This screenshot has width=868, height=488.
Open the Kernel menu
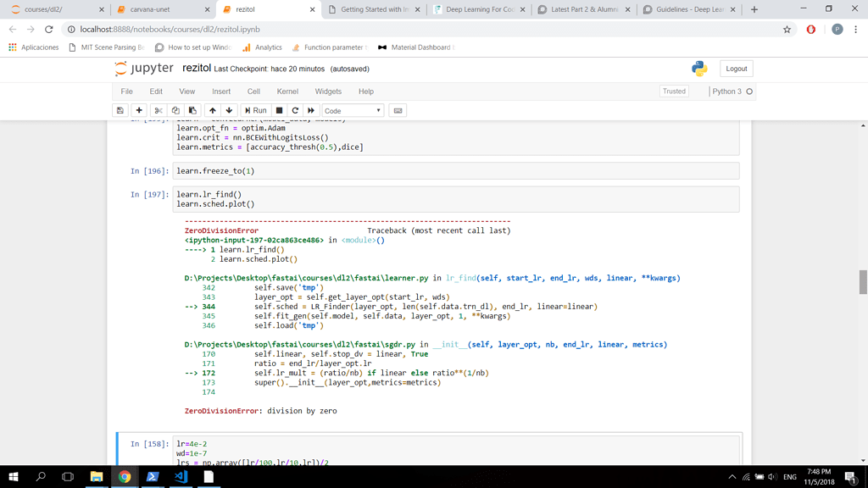(287, 91)
